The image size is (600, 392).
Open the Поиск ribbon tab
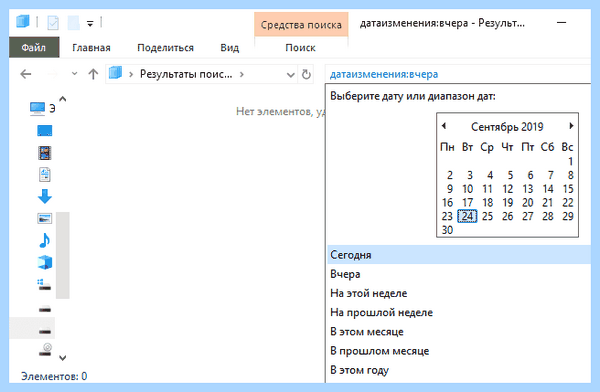click(300, 48)
